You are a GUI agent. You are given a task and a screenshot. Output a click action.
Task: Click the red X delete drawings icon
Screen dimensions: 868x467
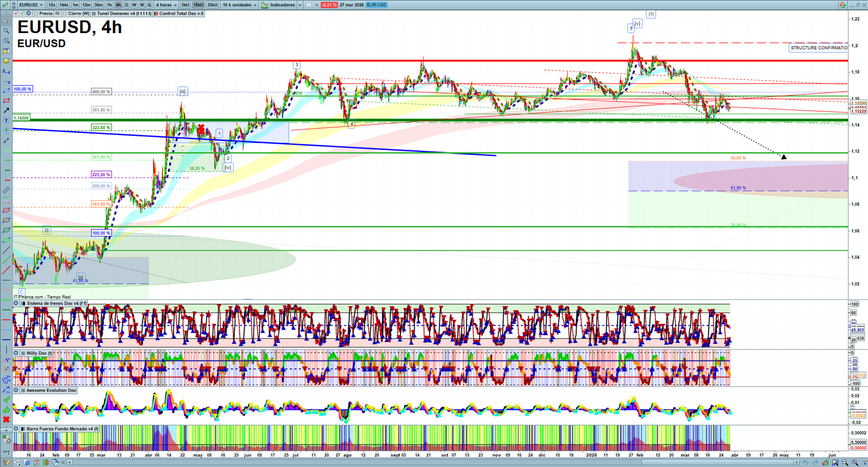6,419
